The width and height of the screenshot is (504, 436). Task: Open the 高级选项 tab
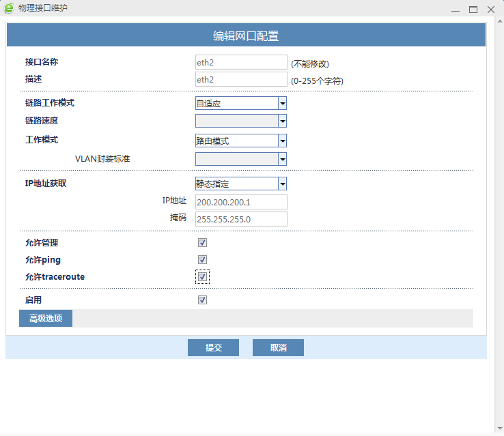(x=46, y=319)
